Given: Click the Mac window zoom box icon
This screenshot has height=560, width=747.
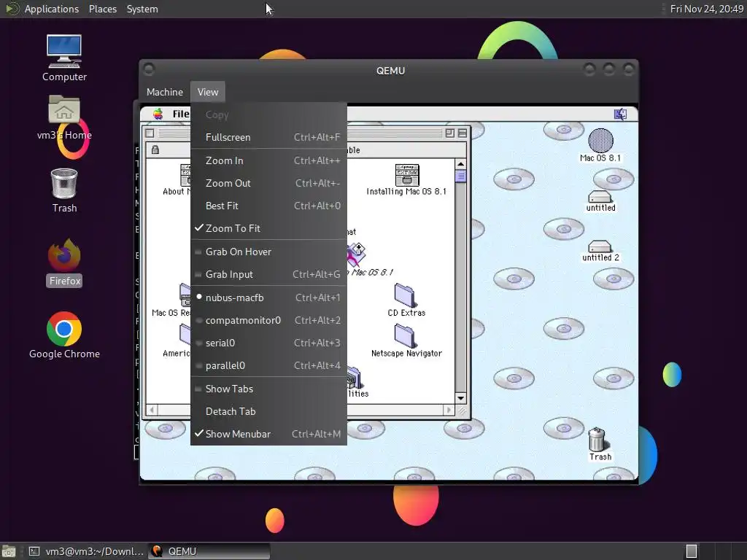Looking at the screenshot, I should [x=449, y=133].
